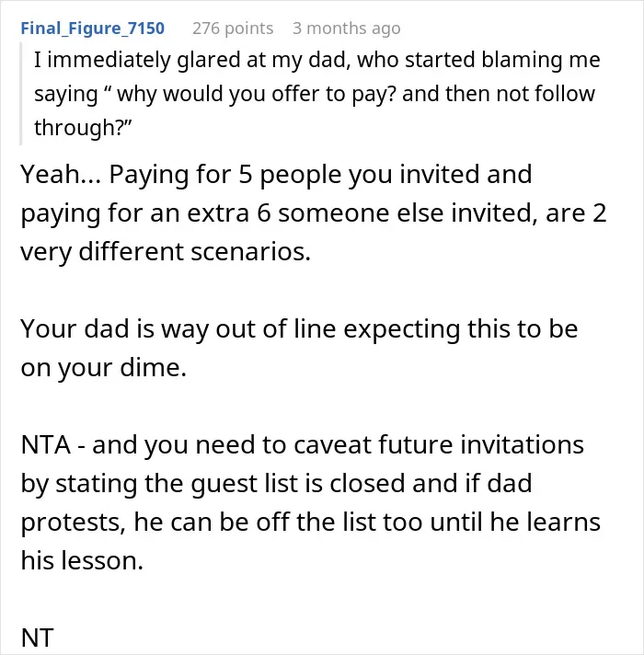
Task: Click the words 'his lesson.'
Action: pyautogui.click(x=82, y=560)
